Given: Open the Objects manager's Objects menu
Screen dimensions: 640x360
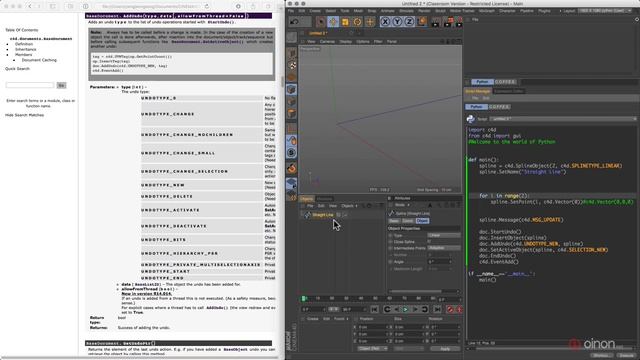Looking at the screenshot, I should (x=349, y=206).
